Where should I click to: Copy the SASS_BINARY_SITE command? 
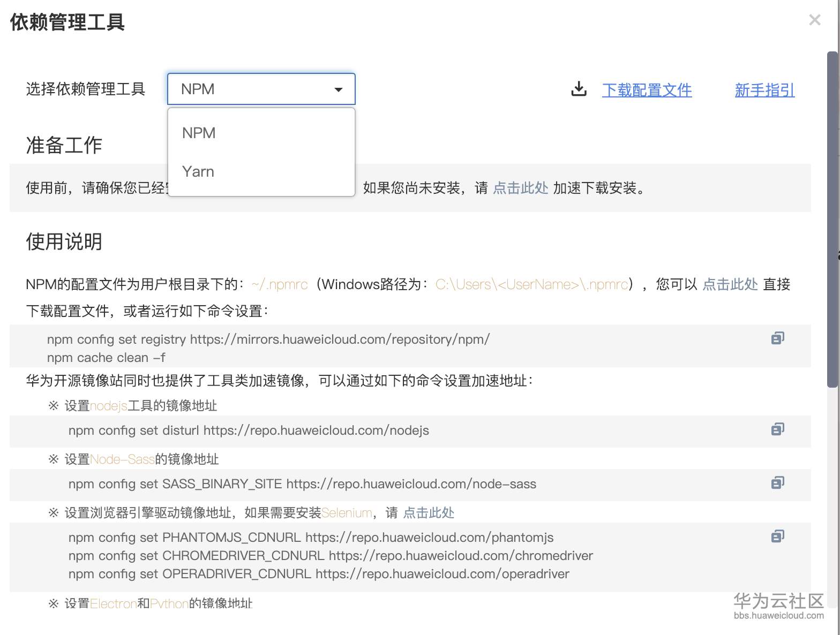pyautogui.click(x=778, y=482)
